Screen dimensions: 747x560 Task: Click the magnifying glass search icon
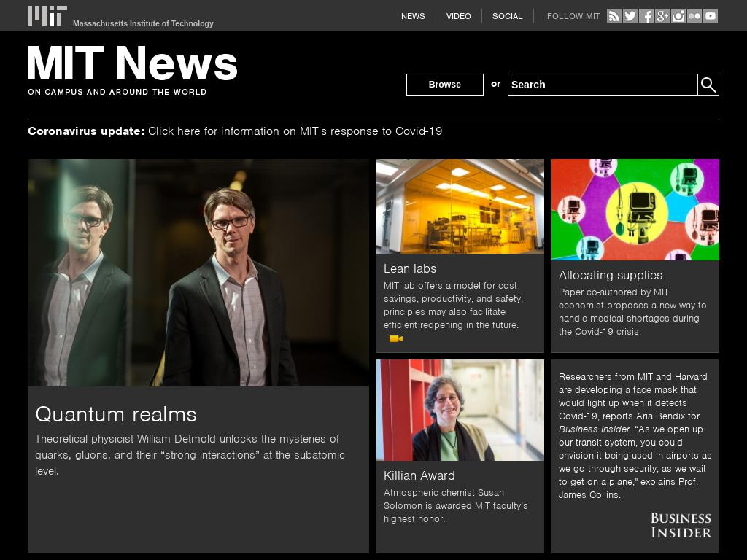click(708, 85)
